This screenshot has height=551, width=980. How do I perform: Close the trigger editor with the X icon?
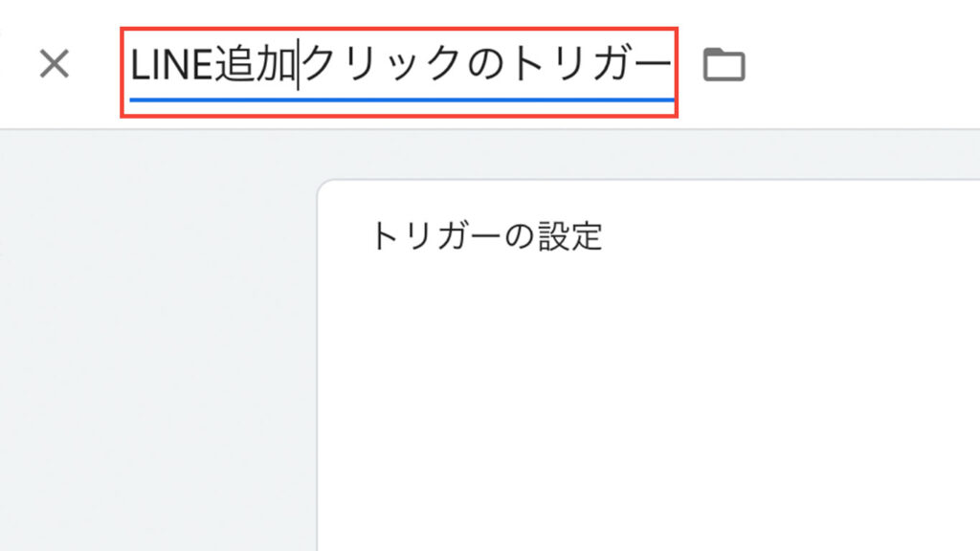tap(55, 64)
